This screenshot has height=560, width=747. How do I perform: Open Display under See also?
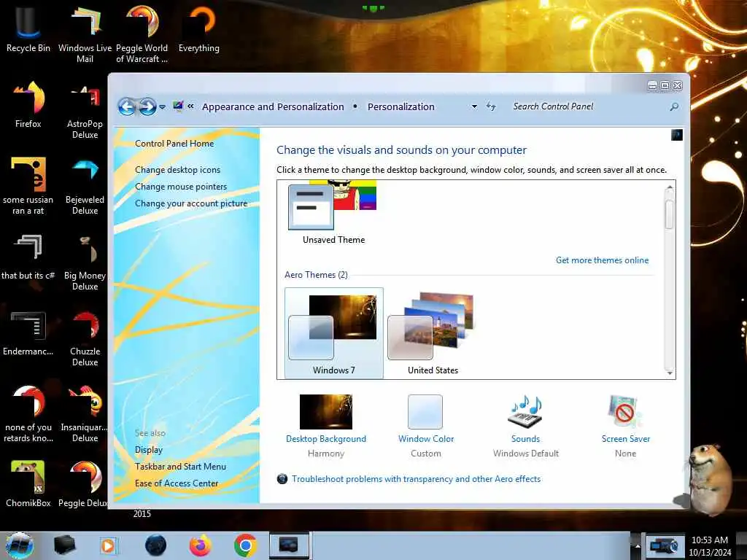click(149, 450)
